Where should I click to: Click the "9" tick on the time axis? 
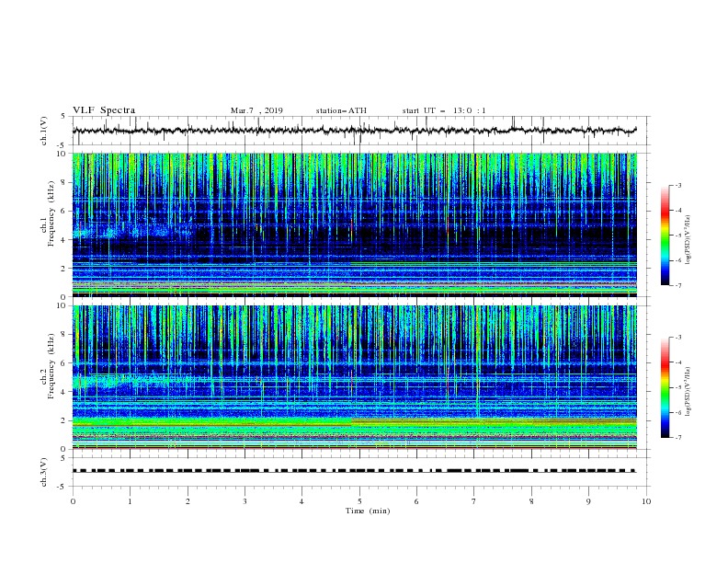tap(588, 501)
